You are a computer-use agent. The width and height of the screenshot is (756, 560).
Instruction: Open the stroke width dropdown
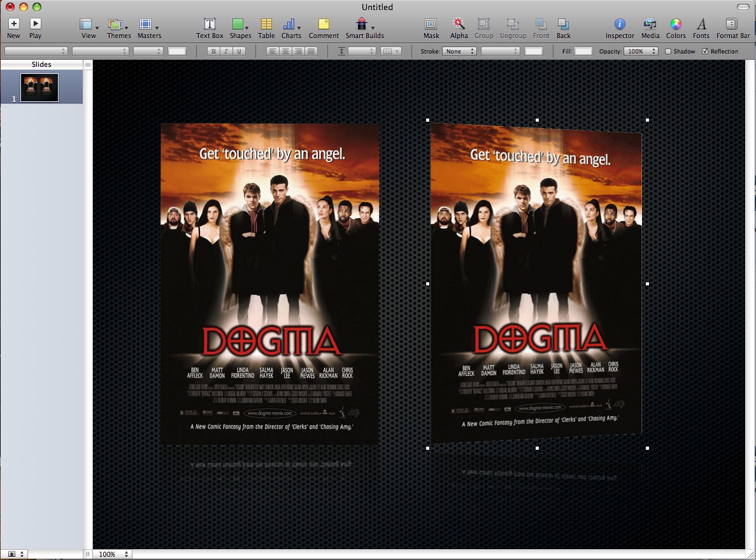[501, 51]
